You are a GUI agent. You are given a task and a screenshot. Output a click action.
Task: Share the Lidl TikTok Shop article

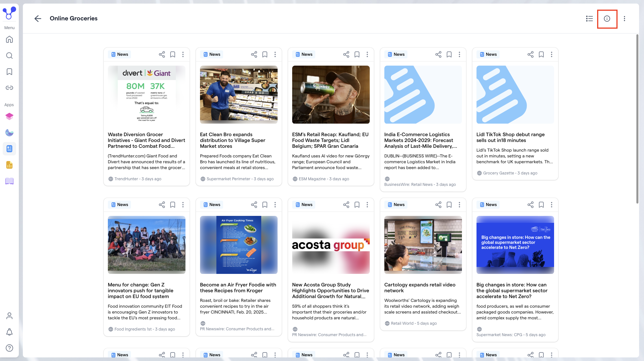coord(530,54)
